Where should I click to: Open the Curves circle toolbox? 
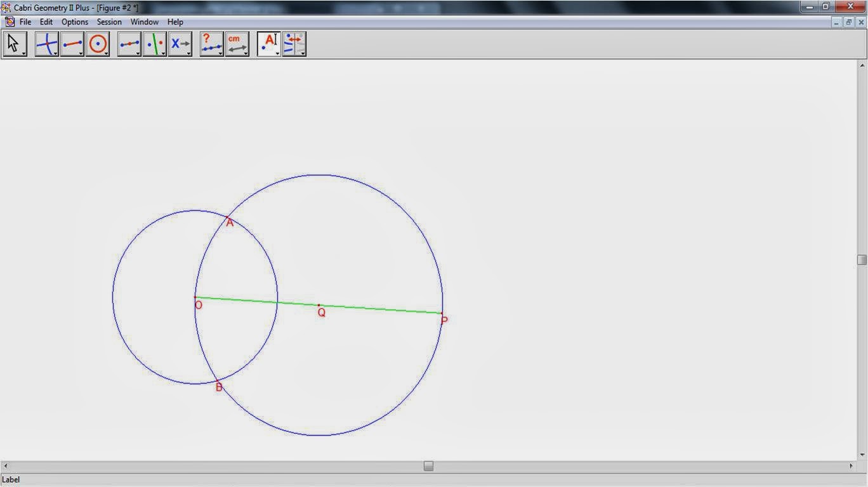coord(98,44)
